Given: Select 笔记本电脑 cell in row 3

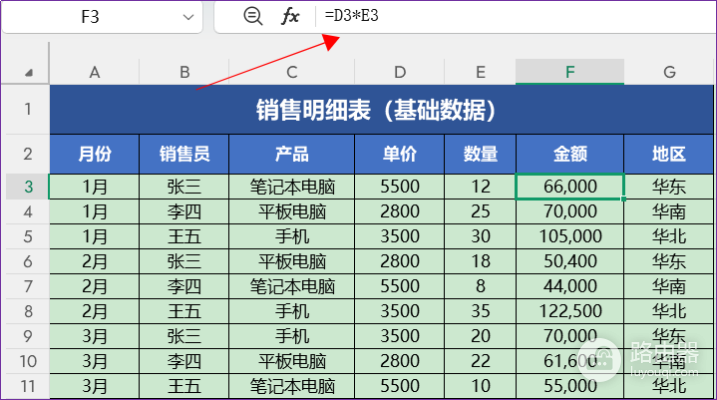Looking at the screenshot, I should point(292,187).
